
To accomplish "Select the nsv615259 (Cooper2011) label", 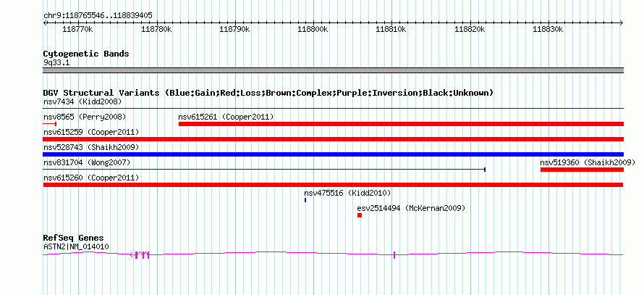I will 90,132.
